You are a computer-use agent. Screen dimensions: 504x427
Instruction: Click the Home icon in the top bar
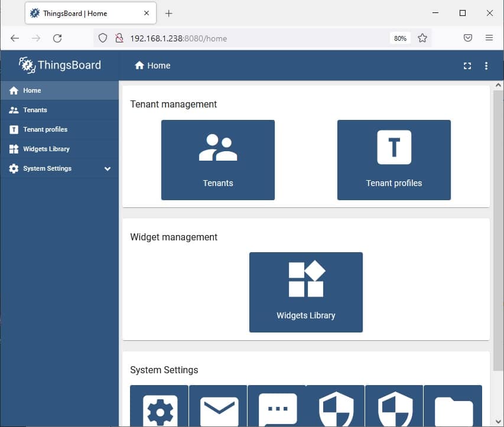coord(139,66)
